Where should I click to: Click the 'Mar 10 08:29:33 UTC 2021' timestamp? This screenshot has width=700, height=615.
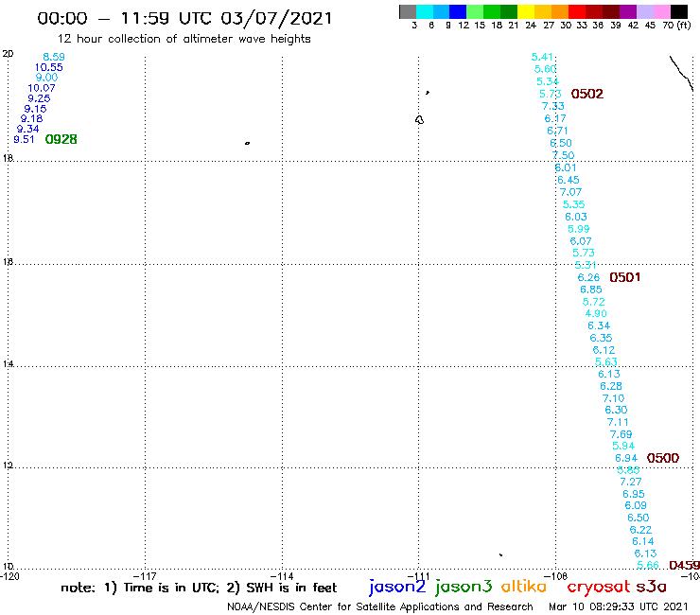pos(619,606)
